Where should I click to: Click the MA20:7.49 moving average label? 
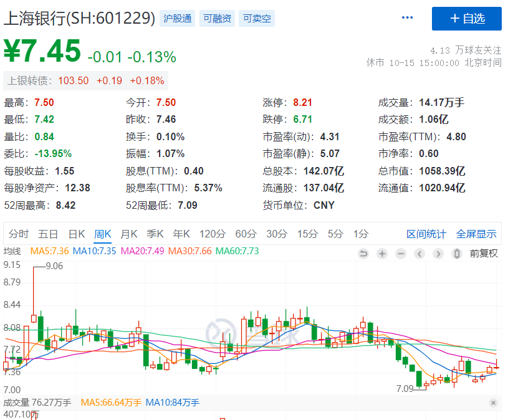point(142,251)
